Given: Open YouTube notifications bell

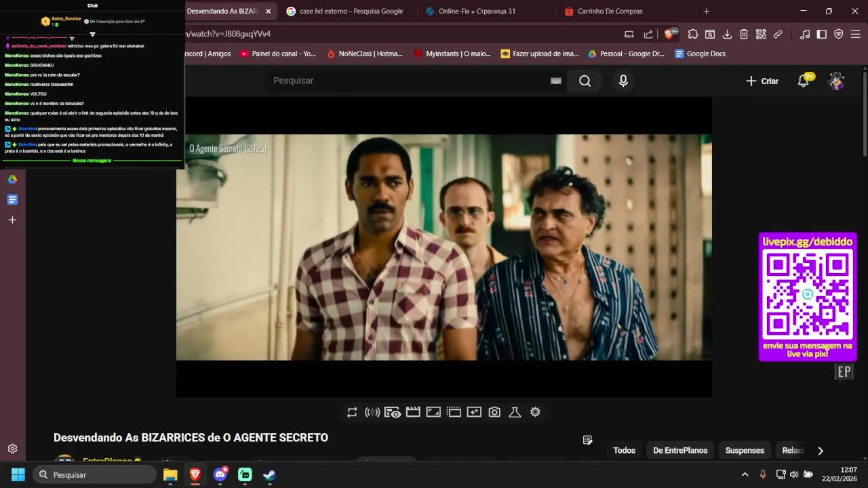Looking at the screenshot, I should click(x=804, y=81).
